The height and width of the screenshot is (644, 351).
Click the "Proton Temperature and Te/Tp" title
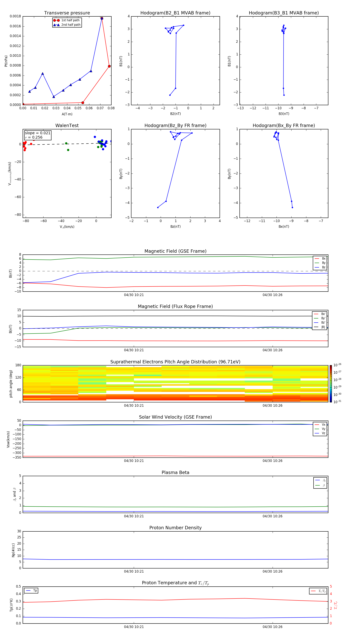coord(175,583)
